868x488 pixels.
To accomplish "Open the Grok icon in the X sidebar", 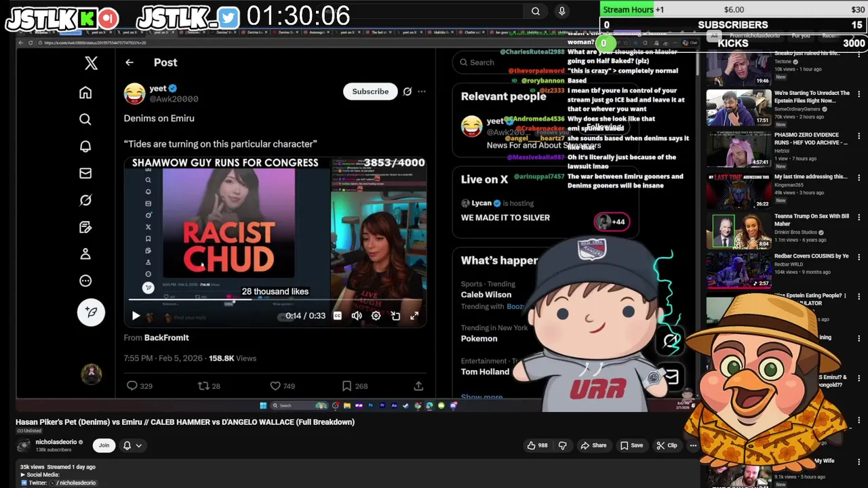I will click(85, 200).
